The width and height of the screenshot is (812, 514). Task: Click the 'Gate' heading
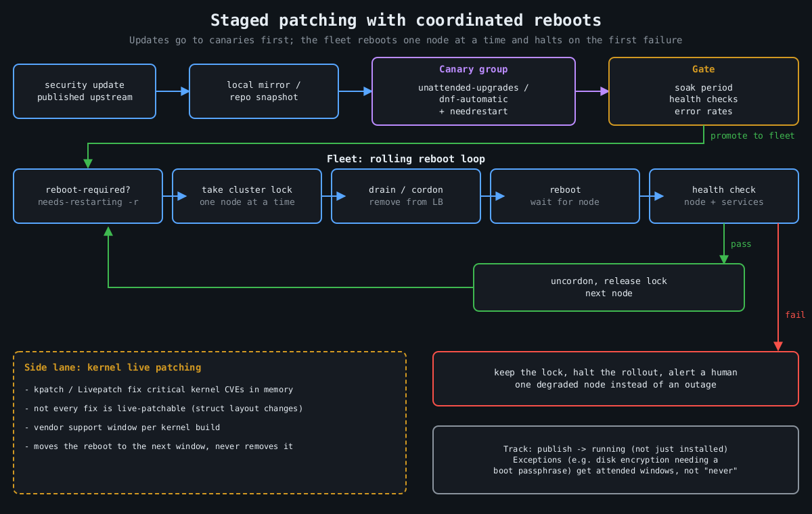pos(704,69)
